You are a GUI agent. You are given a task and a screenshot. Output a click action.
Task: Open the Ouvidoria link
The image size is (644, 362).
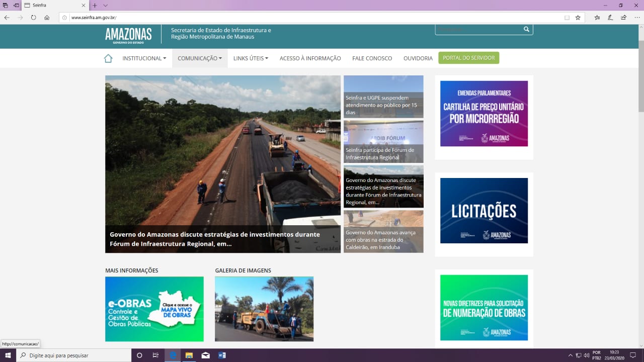(418, 58)
